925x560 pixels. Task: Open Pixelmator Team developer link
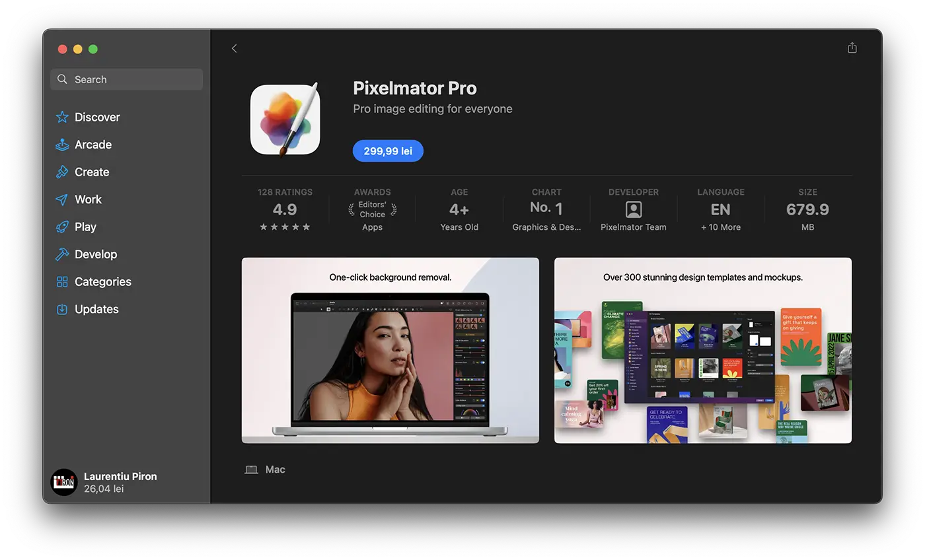coord(634,227)
